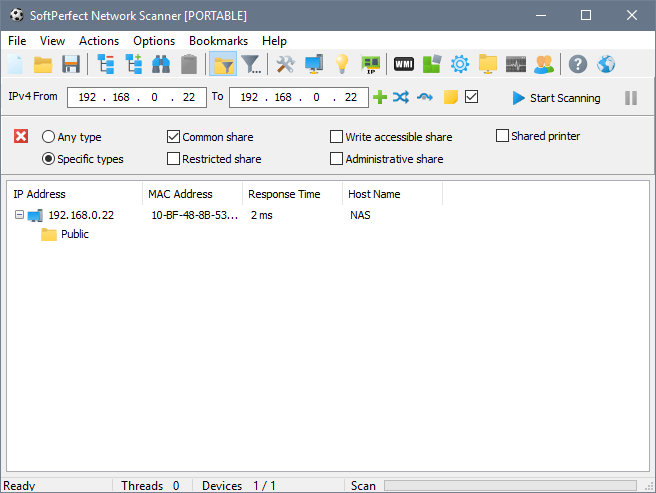Open the advanced filter funnel icon

pyautogui.click(x=251, y=64)
